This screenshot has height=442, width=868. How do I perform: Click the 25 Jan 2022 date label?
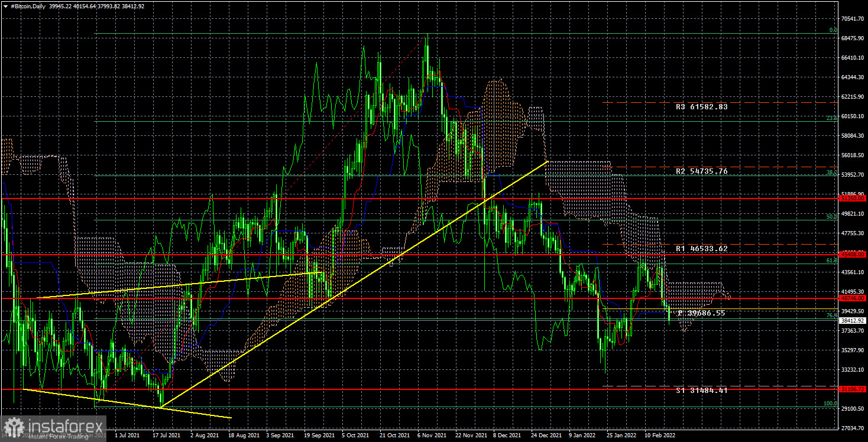[623, 435]
